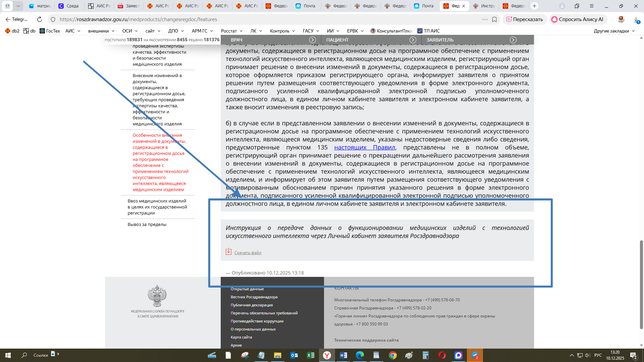Click the page reload icon
The height and width of the screenshot is (362, 644).
click(40, 19)
